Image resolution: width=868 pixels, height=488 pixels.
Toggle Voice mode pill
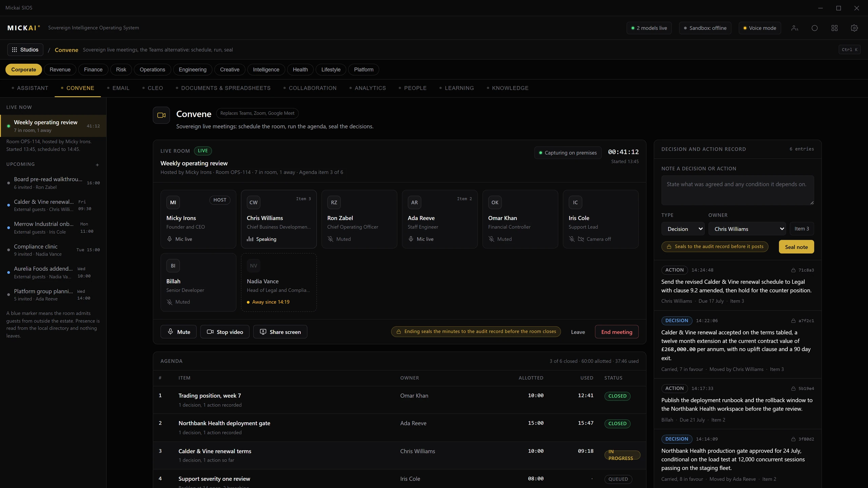point(760,28)
